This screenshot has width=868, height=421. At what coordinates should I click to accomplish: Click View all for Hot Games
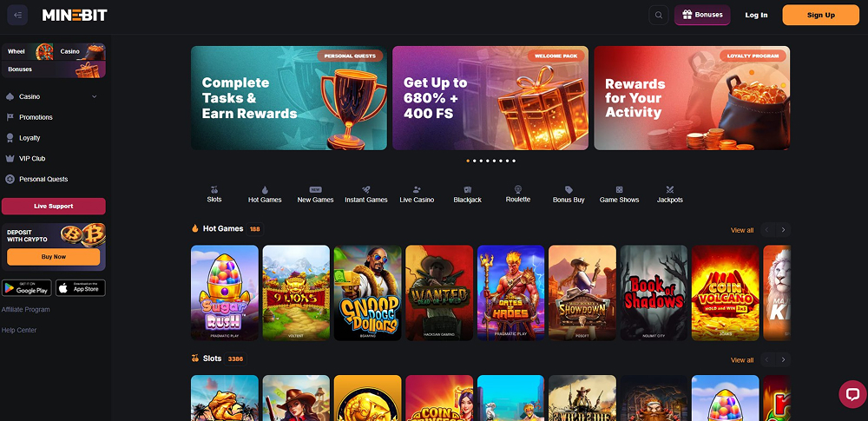tap(742, 230)
